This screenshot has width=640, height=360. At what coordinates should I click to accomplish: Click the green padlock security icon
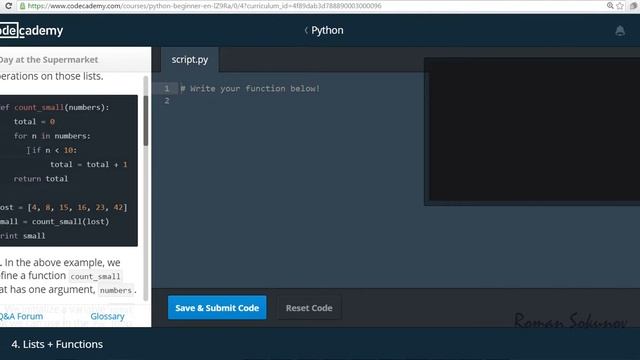pyautogui.click(x=22, y=6)
